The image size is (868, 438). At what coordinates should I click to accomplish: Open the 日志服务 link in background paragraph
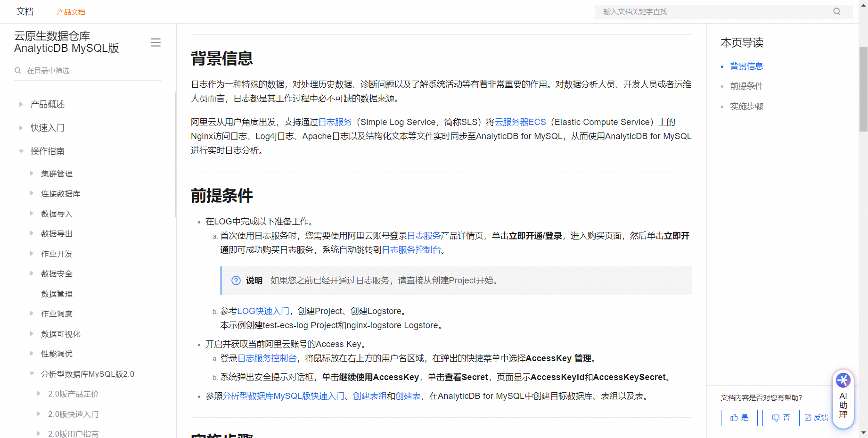335,122
